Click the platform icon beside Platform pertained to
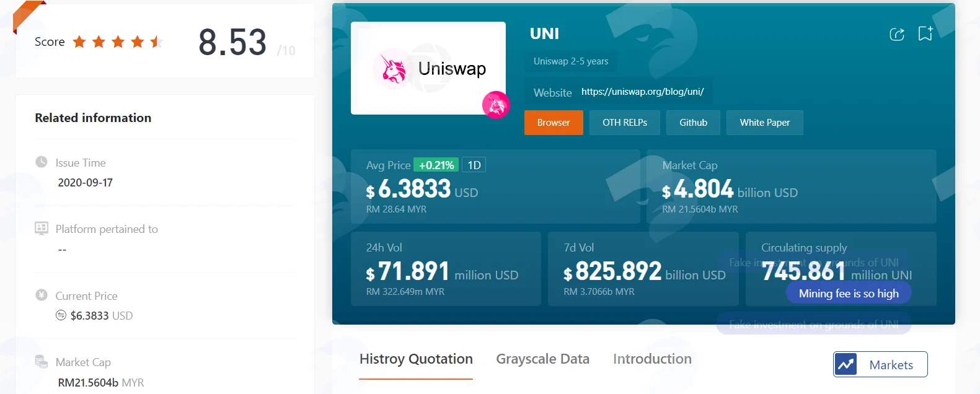The width and height of the screenshot is (980, 394). point(42,228)
